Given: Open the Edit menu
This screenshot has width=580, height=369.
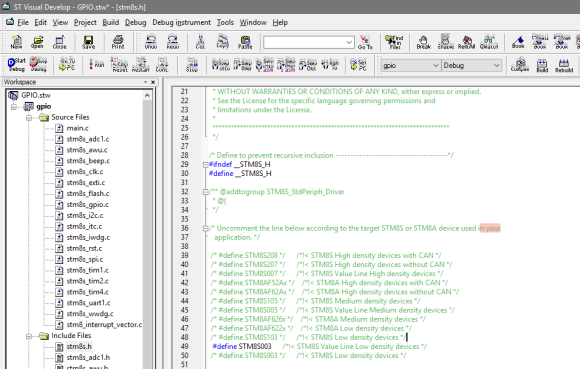Looking at the screenshot, I should point(41,23).
